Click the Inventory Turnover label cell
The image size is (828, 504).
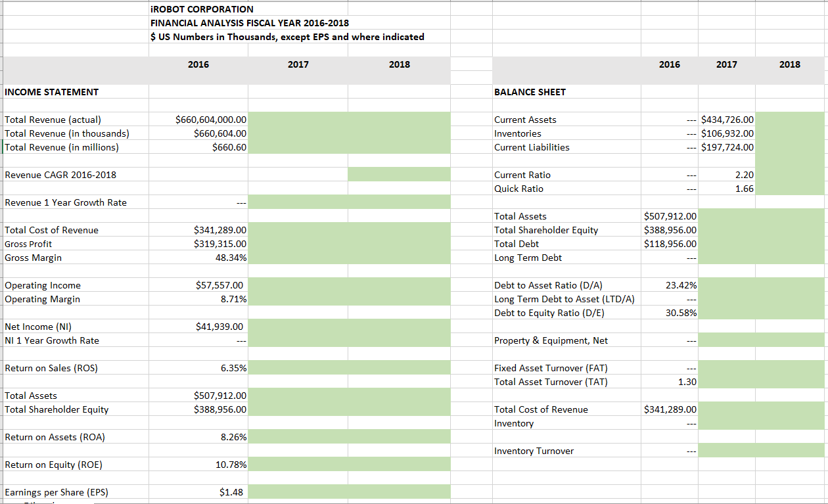532,451
